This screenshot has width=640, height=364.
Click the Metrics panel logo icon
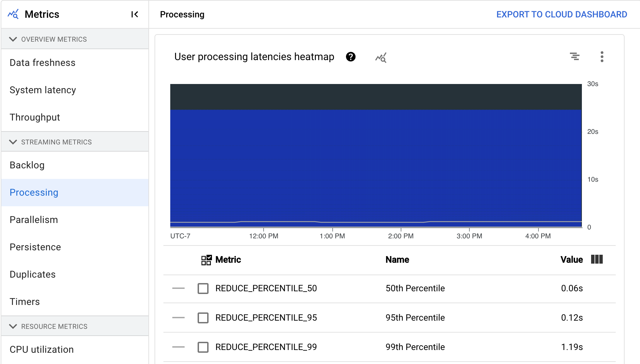point(13,14)
